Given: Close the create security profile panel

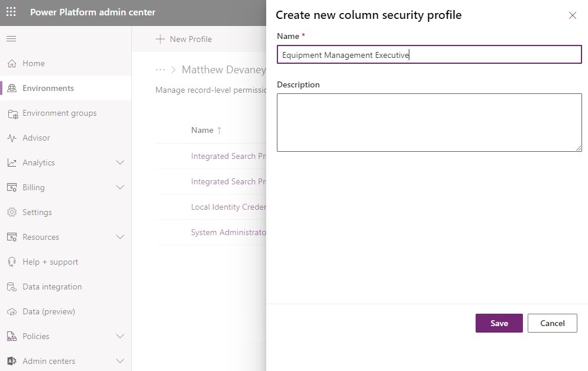Looking at the screenshot, I should pos(572,15).
